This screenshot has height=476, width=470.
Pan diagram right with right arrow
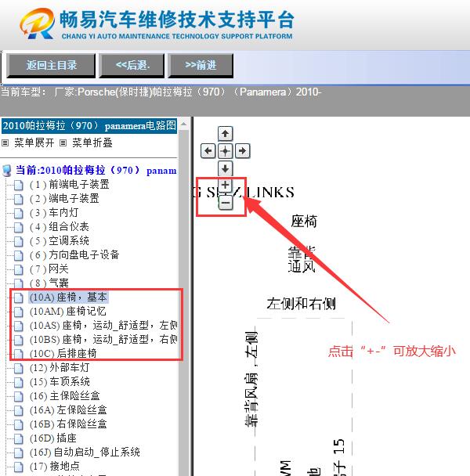coord(243,151)
